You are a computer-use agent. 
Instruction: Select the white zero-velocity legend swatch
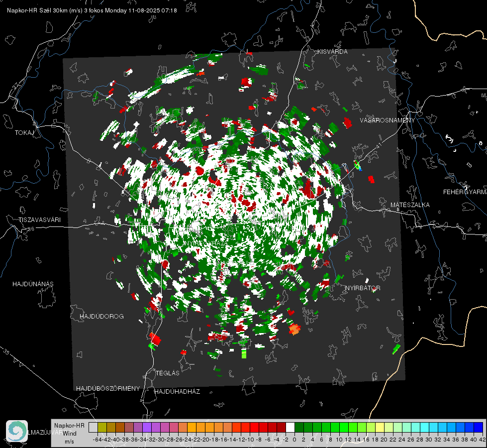[x=290, y=428]
